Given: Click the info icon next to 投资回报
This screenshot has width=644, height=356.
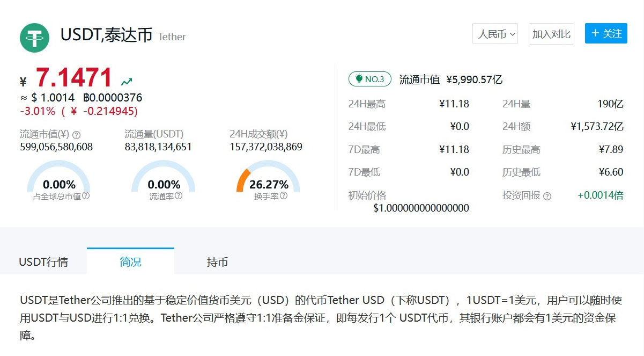Looking at the screenshot, I should pyautogui.click(x=547, y=196).
